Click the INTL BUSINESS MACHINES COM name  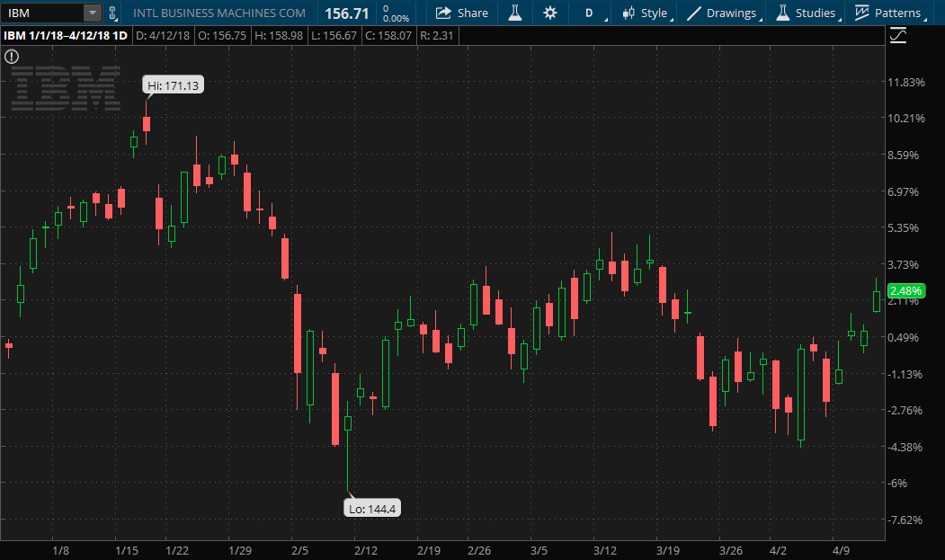point(219,13)
